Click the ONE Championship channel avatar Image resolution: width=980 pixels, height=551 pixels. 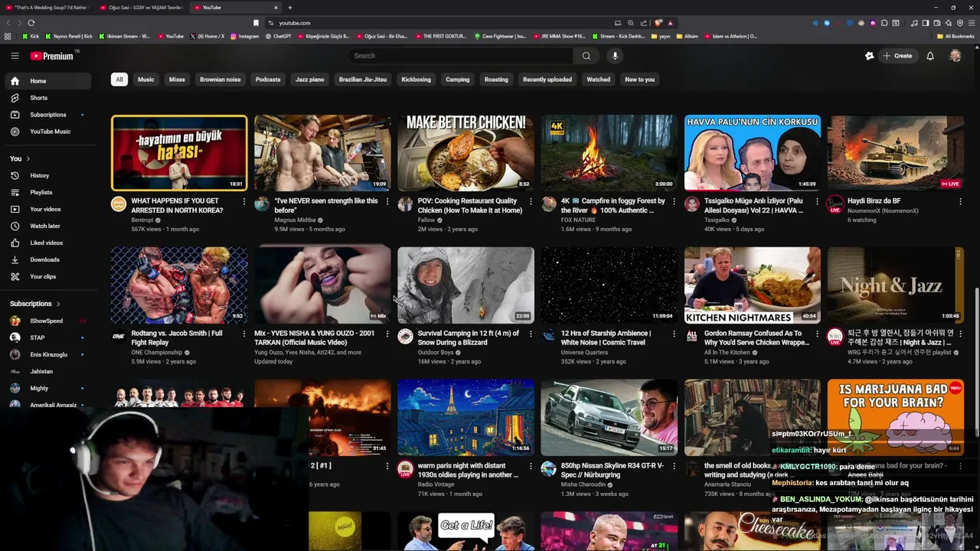pyautogui.click(x=119, y=336)
